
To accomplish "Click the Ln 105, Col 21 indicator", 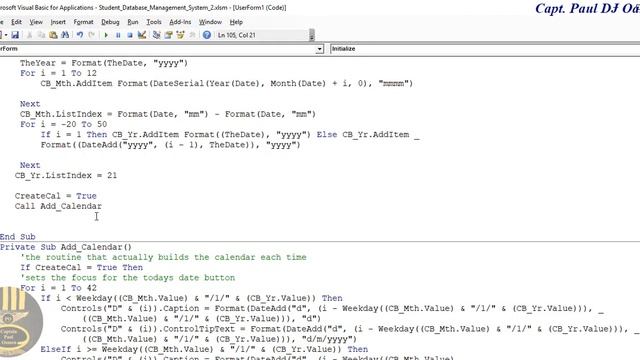I will coord(237,35).
